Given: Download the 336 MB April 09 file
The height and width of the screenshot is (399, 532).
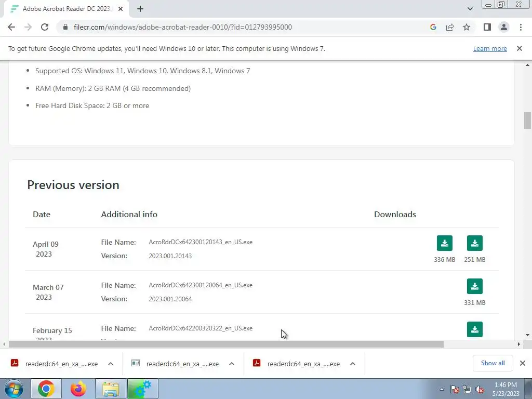Looking at the screenshot, I should [445, 243].
